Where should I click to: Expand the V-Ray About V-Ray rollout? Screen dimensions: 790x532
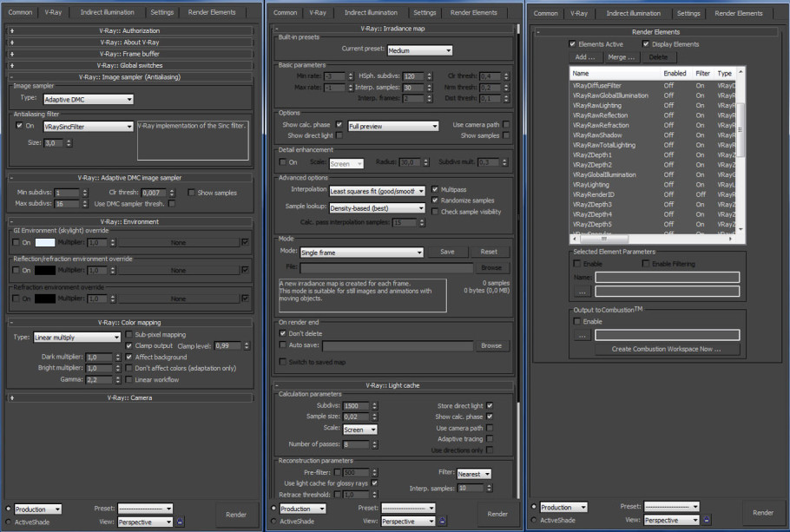click(x=129, y=43)
